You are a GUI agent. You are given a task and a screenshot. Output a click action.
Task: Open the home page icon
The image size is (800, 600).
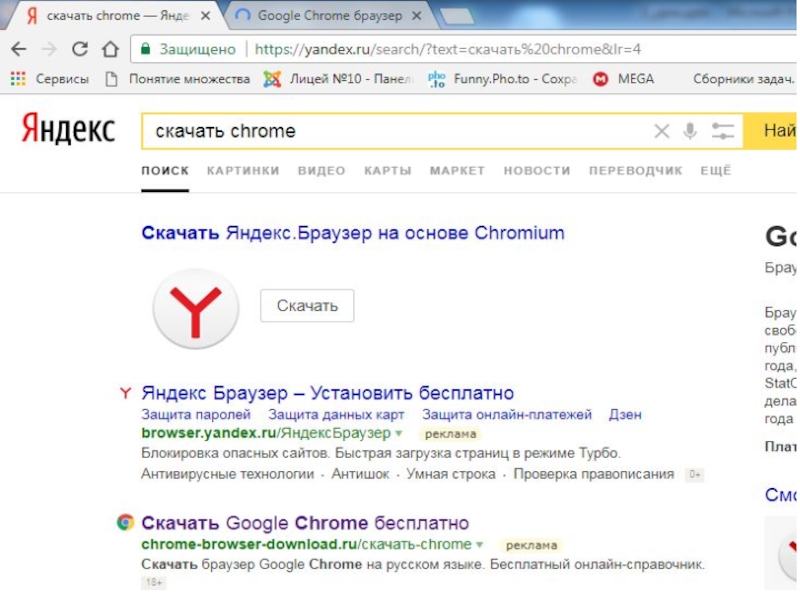coord(110,49)
